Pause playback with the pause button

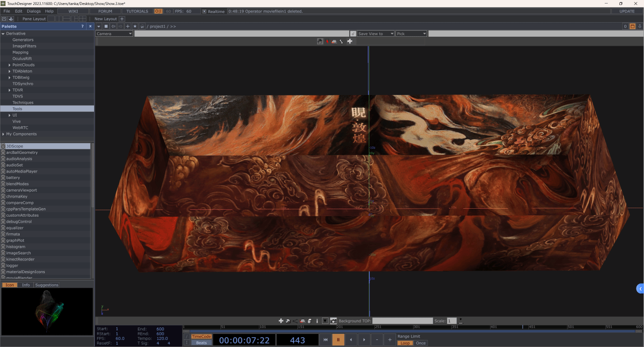point(338,340)
